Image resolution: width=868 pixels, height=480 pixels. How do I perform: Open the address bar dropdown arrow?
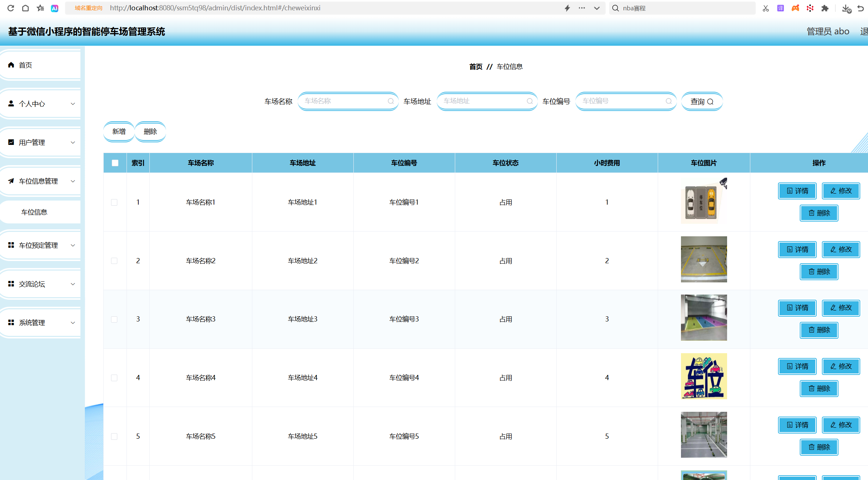pyautogui.click(x=596, y=8)
